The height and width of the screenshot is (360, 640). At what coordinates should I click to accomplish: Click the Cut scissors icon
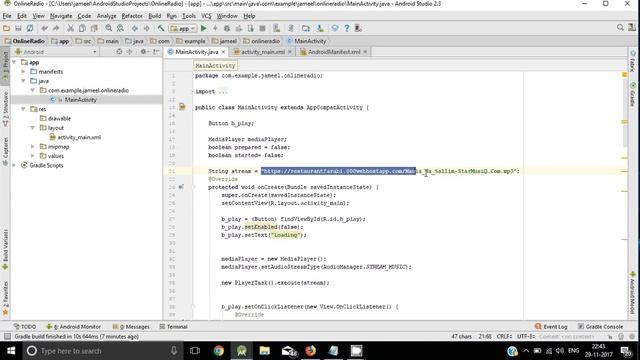(x=71, y=28)
